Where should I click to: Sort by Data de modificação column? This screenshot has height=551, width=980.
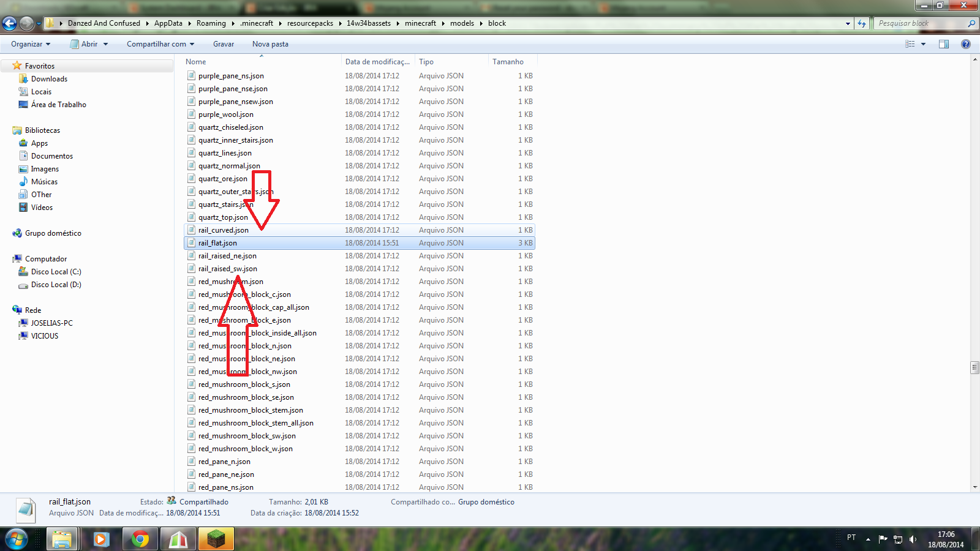point(379,62)
